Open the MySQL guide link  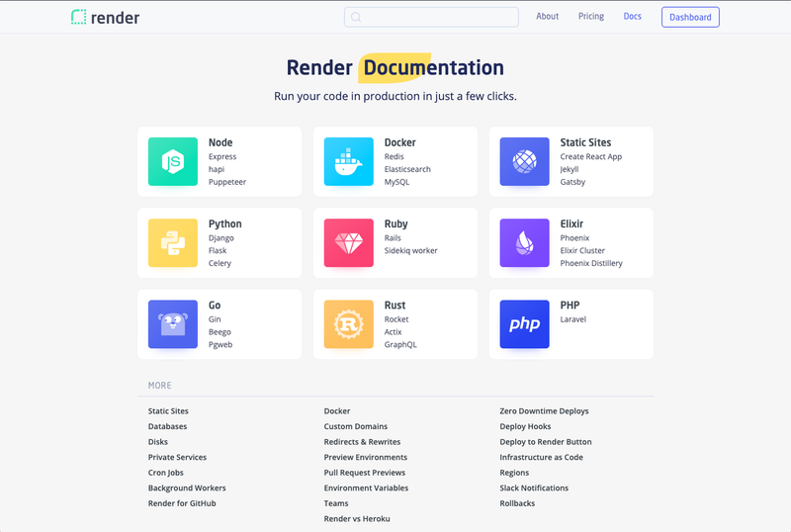tap(397, 182)
